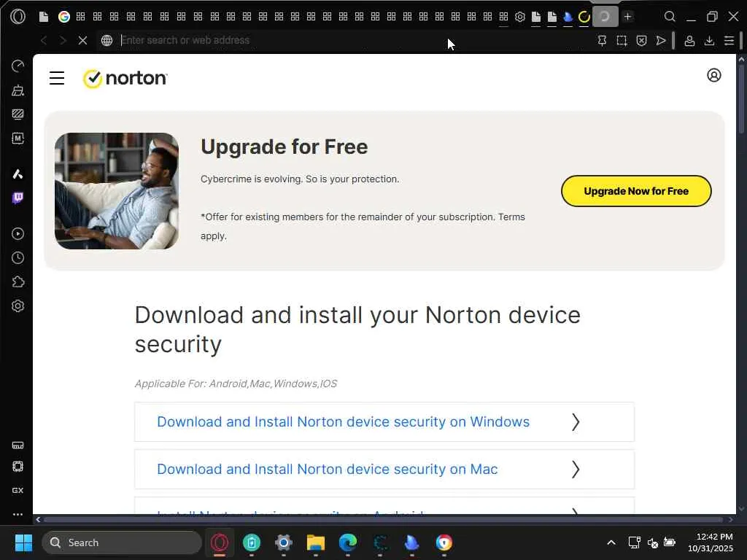Click the send/flow arrow icon
This screenshot has width=747, height=560.
(661, 41)
